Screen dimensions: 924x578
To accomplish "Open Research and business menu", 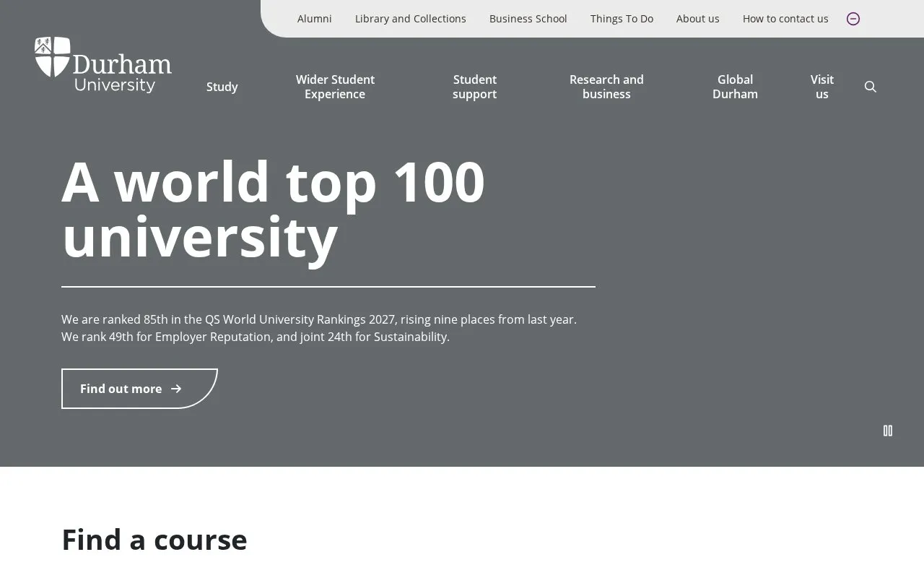I will point(606,87).
